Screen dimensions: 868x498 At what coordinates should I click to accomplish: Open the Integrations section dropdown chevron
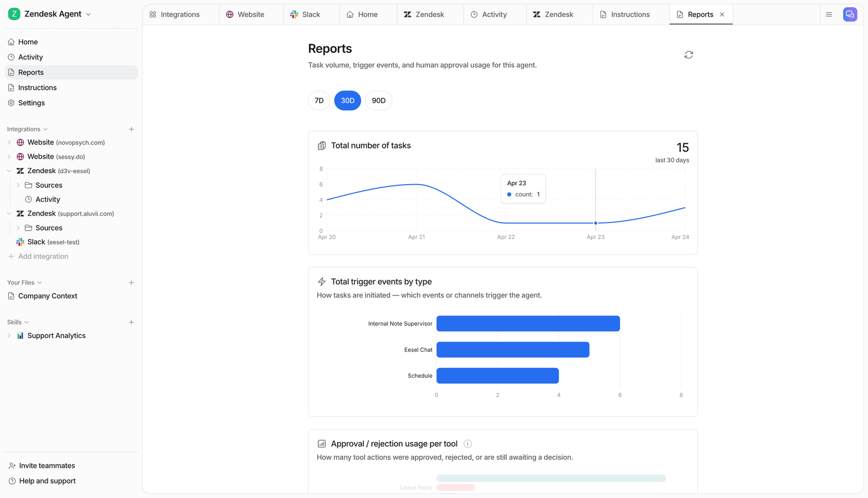[x=45, y=129]
